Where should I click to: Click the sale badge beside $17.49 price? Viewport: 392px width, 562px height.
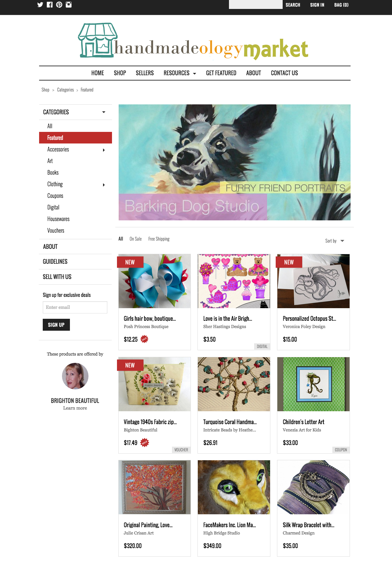[x=144, y=442]
